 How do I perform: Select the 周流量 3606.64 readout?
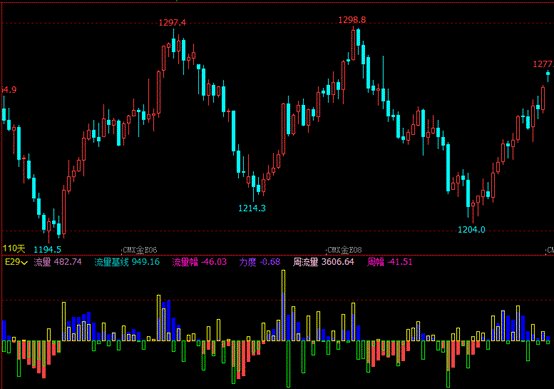(x=323, y=262)
